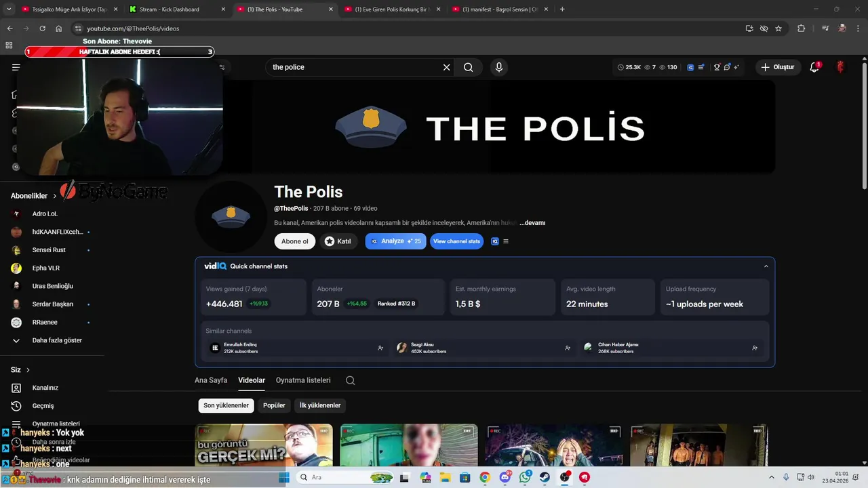Open the media control icon in Chrome toolbar

[825, 28]
